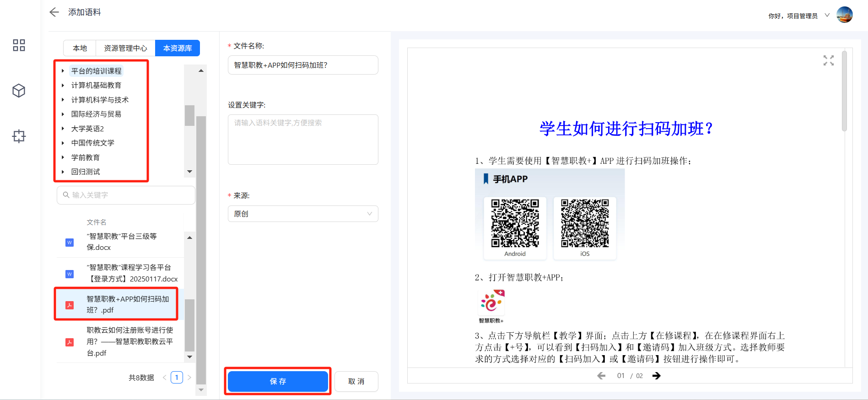This screenshot has height=400, width=868.
Task: Click tree scrollbar up arrow
Action: click(201, 70)
